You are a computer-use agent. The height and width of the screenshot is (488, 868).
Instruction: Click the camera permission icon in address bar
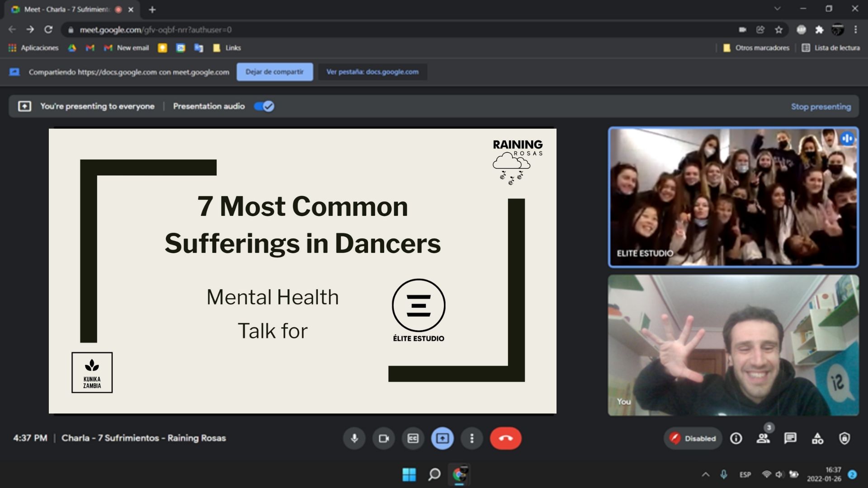pyautogui.click(x=742, y=30)
